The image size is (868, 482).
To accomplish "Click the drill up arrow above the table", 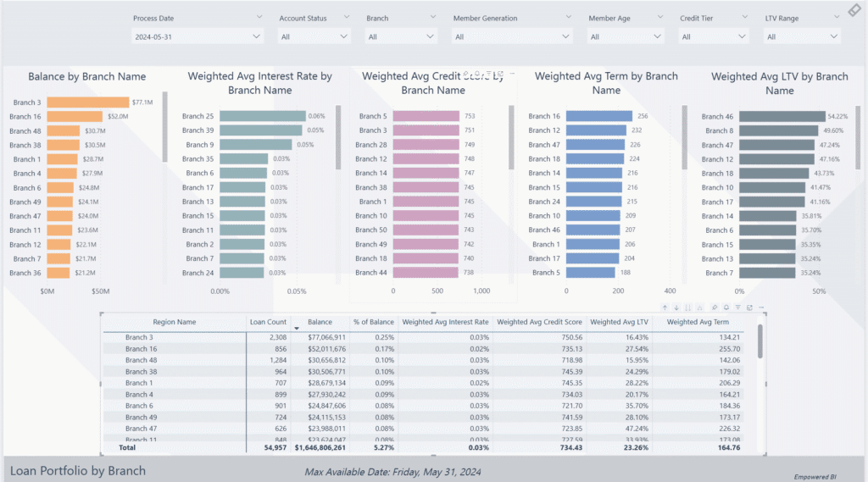I will 665,307.
